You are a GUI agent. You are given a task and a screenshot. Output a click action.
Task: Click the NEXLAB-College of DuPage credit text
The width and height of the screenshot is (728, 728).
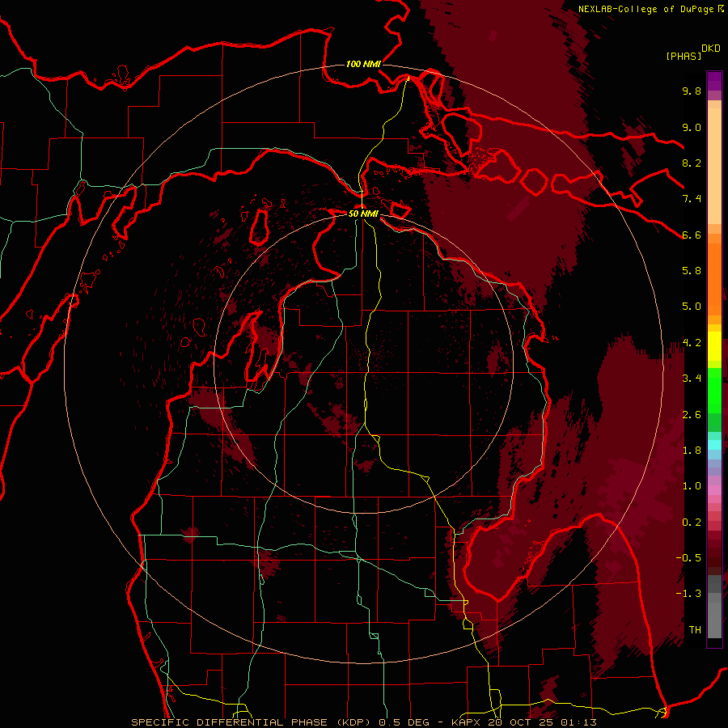click(645, 9)
